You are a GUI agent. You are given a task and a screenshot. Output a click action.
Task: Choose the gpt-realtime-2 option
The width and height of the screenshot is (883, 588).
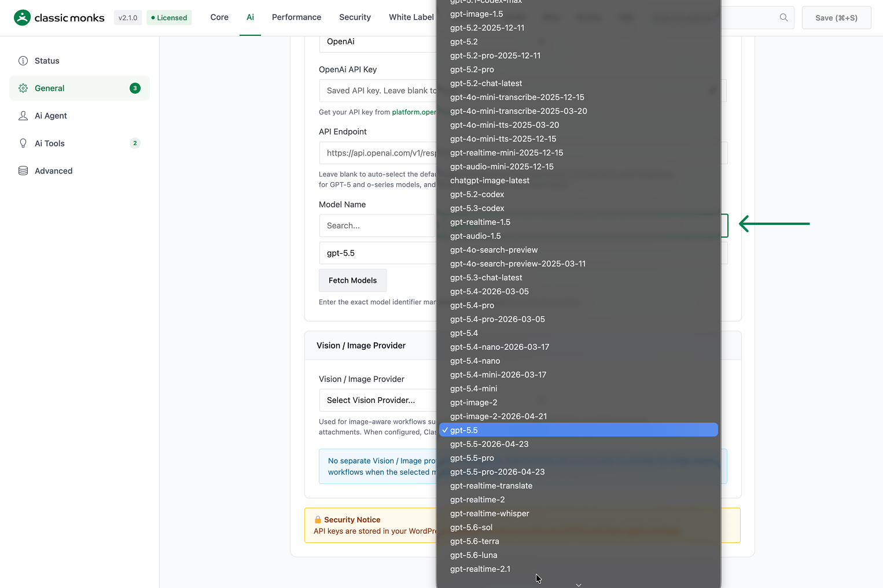(x=579, y=500)
